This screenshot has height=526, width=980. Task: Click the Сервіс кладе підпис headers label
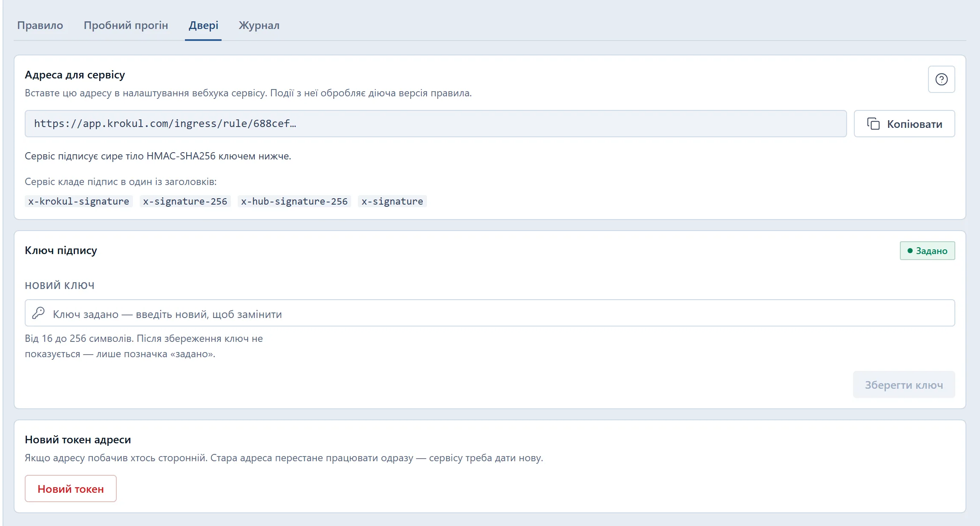(x=121, y=182)
